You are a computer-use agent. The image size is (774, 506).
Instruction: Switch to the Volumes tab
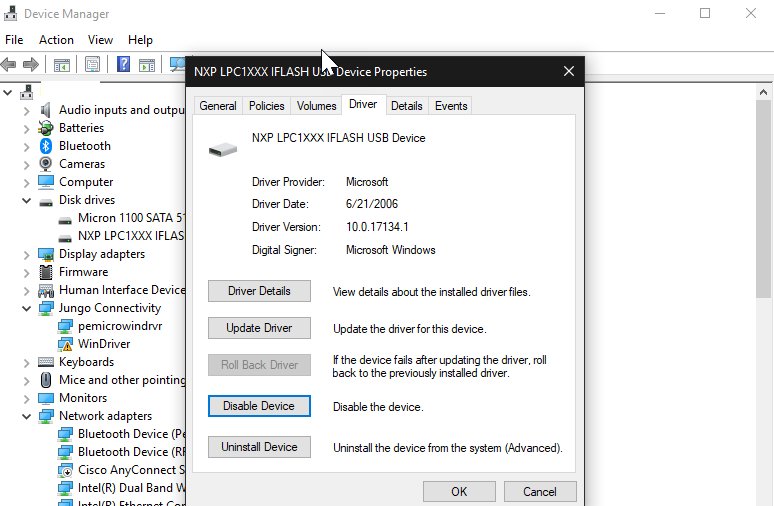coord(316,106)
